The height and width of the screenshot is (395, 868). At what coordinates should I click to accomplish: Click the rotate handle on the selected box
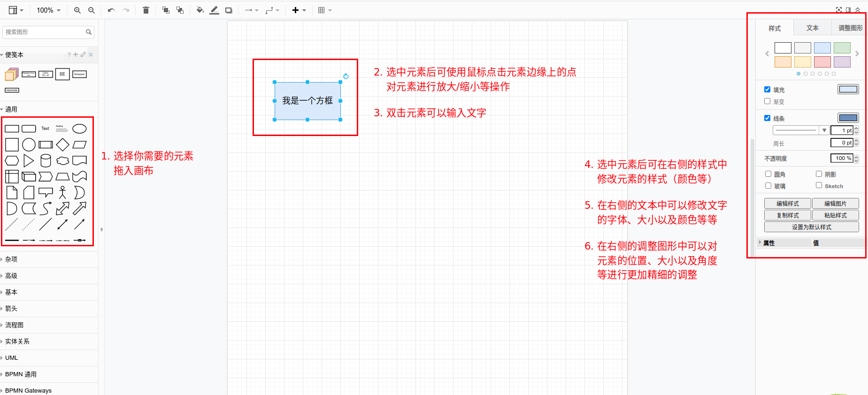point(346,76)
